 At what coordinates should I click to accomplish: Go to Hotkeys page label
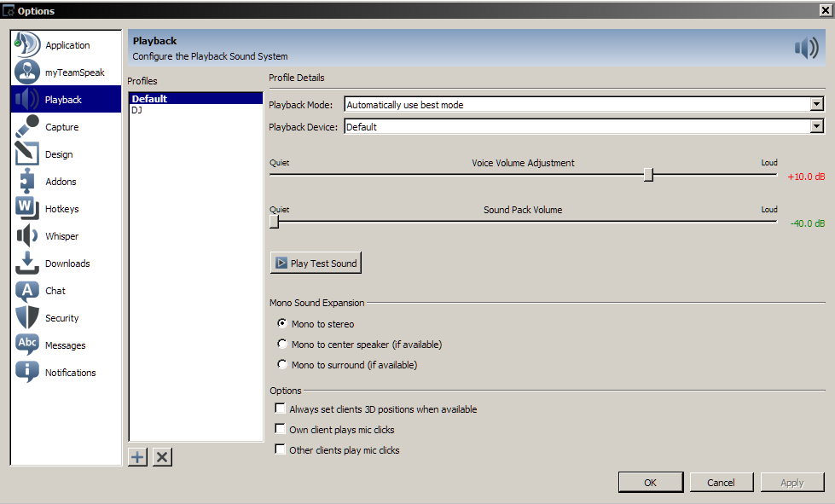pyautogui.click(x=61, y=209)
